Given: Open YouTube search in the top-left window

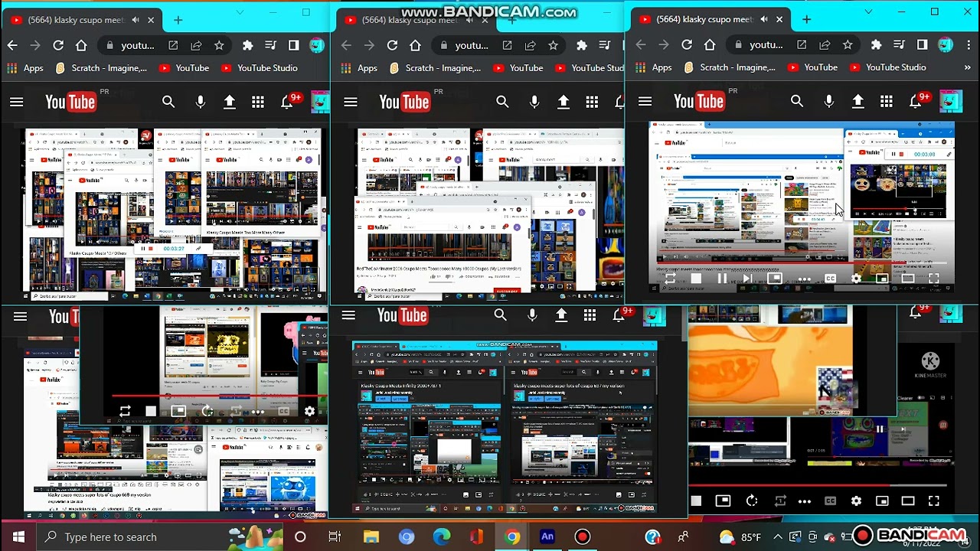Looking at the screenshot, I should pyautogui.click(x=168, y=102).
